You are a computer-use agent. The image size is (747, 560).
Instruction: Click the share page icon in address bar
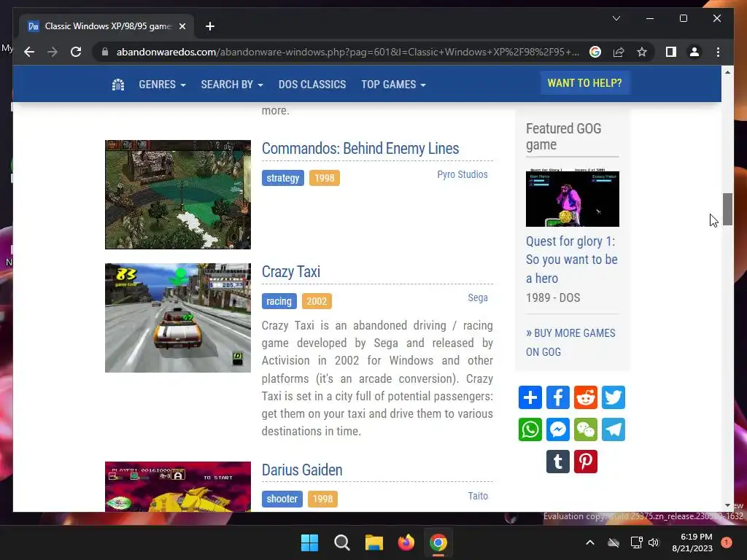pos(619,52)
